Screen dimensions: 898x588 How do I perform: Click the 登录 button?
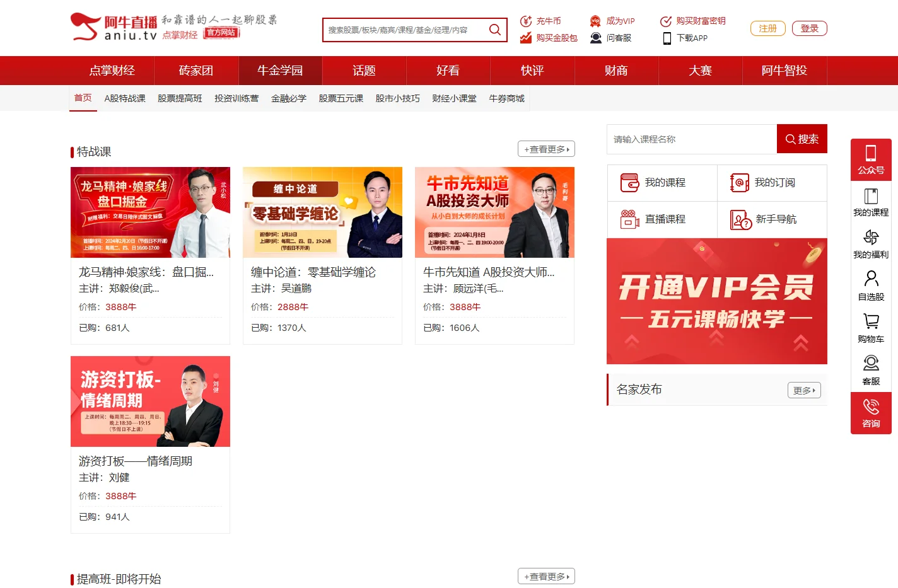click(809, 28)
